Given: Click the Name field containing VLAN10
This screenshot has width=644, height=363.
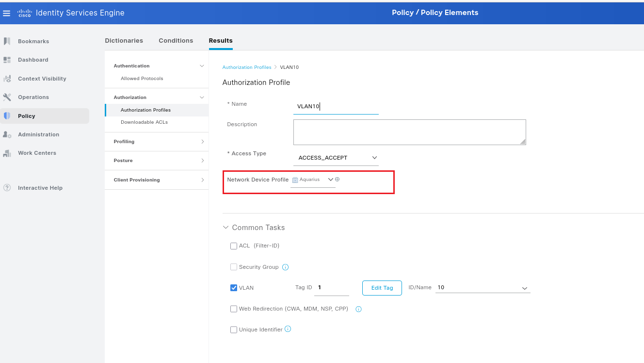Looking at the screenshot, I should click(x=336, y=107).
